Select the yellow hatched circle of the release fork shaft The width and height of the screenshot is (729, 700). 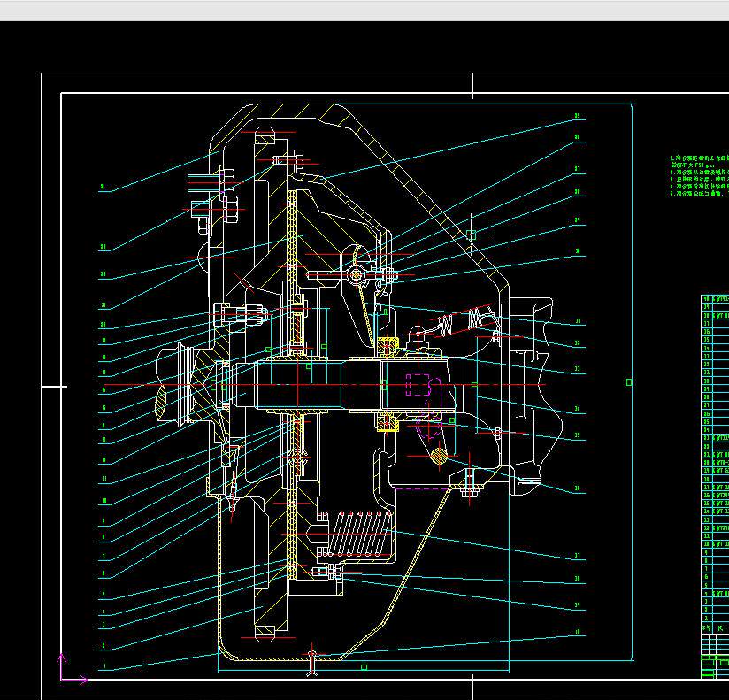[x=439, y=457]
